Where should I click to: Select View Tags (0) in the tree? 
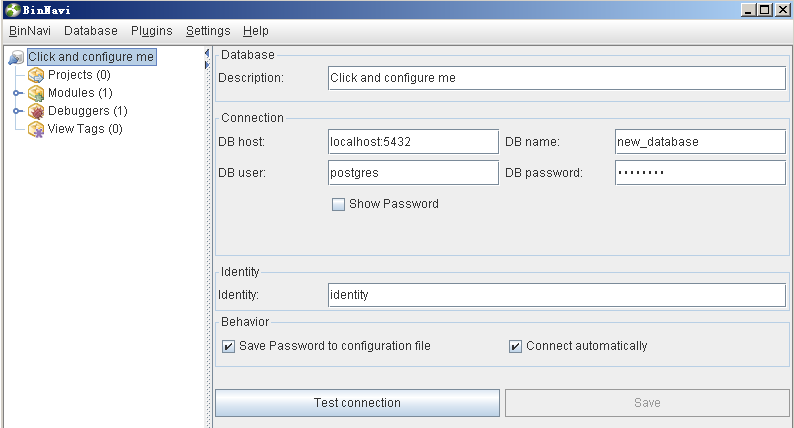[85, 129]
